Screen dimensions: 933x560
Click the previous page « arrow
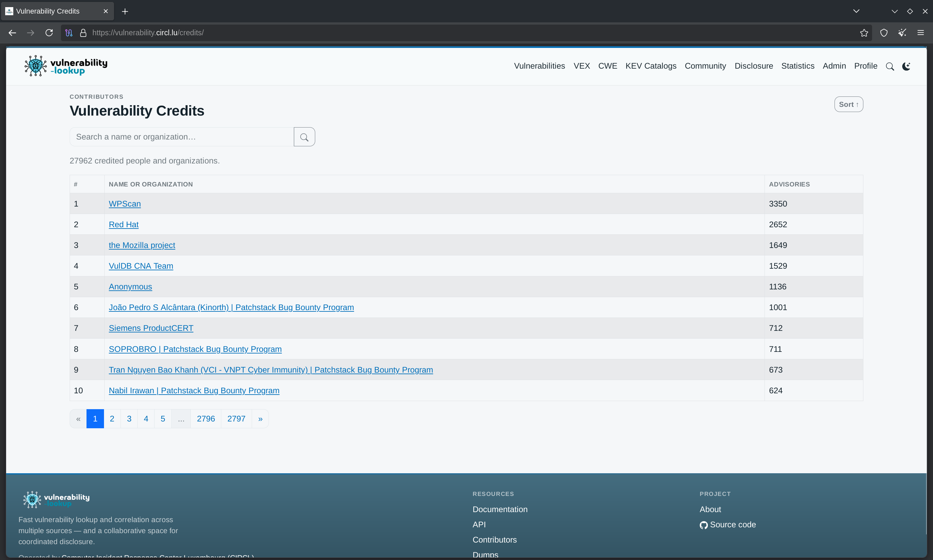(78, 419)
